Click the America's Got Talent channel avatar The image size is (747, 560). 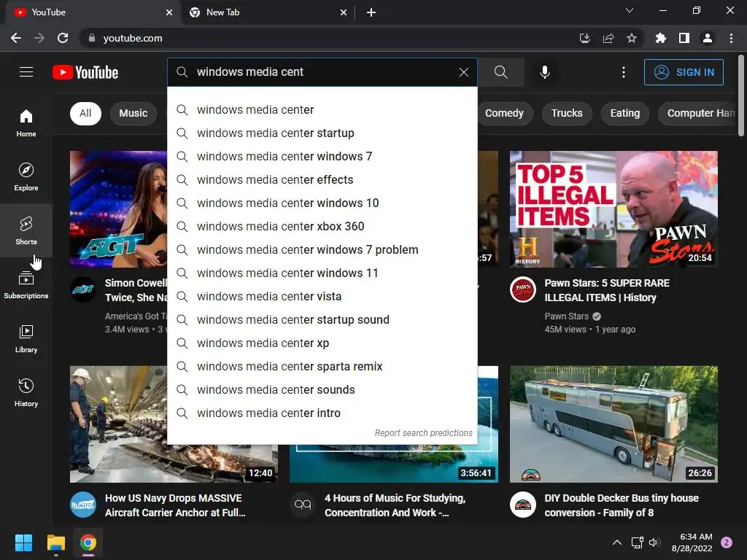(83, 289)
